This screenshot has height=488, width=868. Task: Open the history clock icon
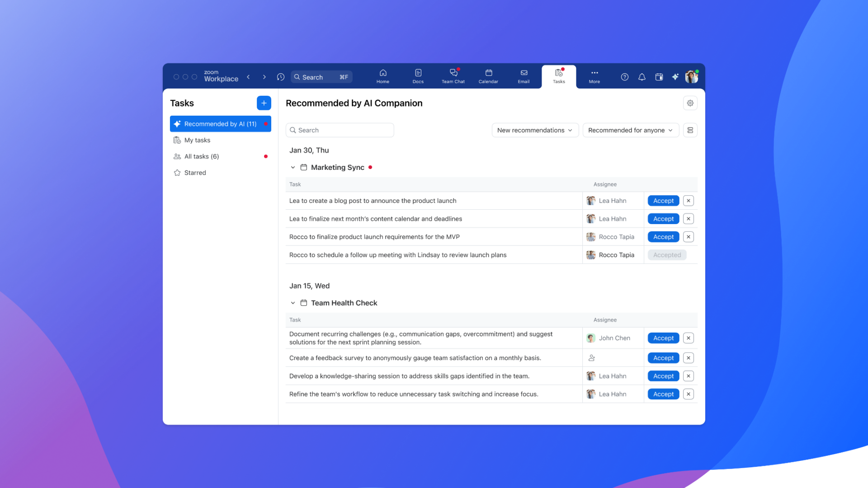(x=281, y=77)
